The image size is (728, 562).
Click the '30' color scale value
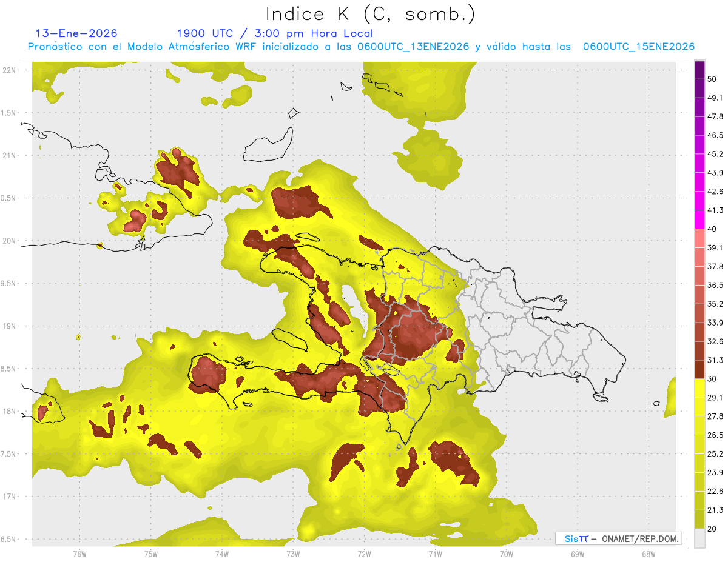click(x=712, y=378)
